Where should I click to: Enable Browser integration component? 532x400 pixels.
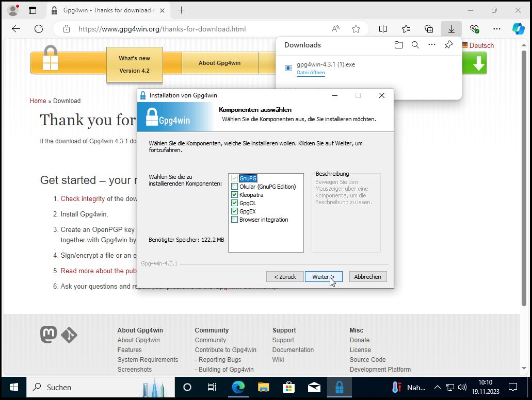(235, 220)
